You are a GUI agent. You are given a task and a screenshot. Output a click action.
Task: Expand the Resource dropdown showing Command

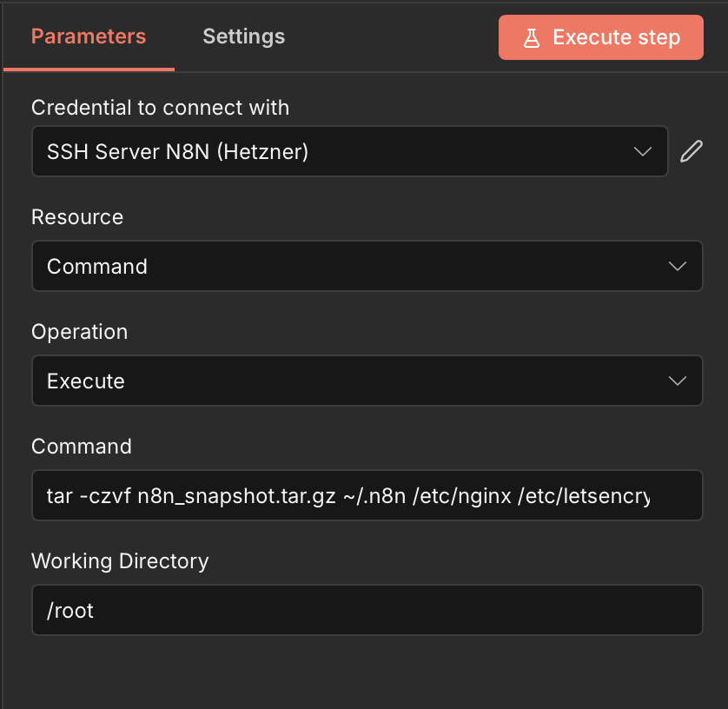pos(347,266)
